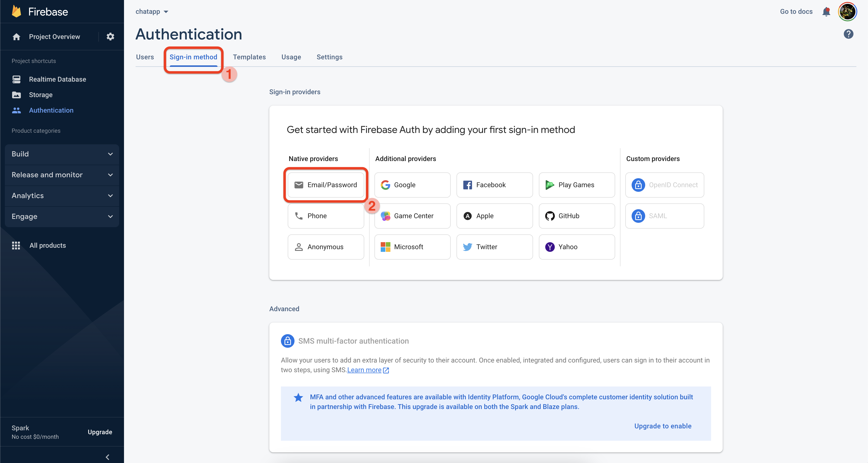Choose the Google sign-in provider
The height and width of the screenshot is (463, 868).
[412, 185]
